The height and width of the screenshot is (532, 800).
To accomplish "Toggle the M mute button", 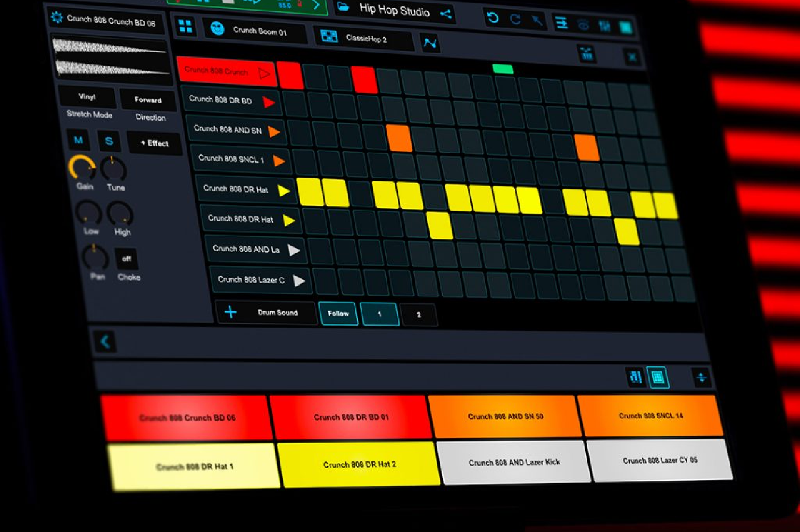I will (x=78, y=140).
